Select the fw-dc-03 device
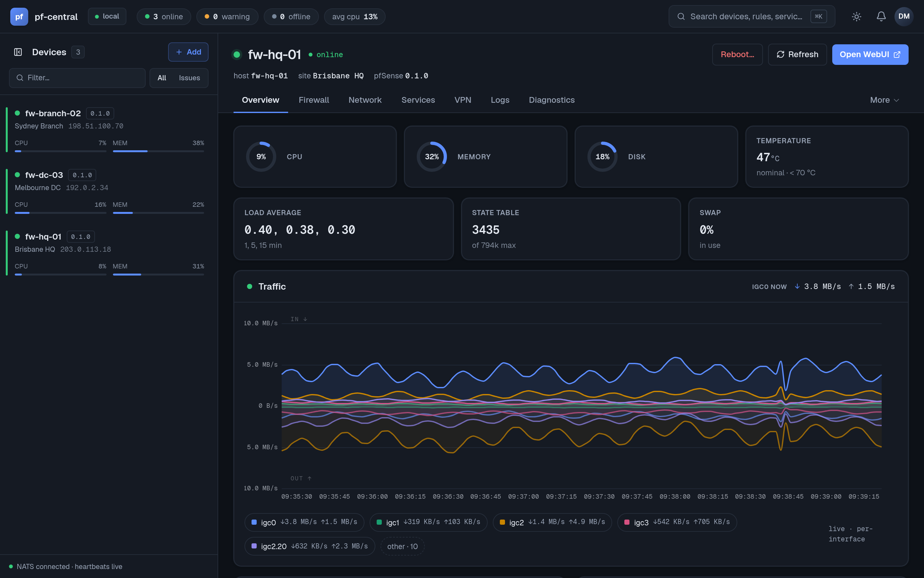 pyautogui.click(x=109, y=191)
